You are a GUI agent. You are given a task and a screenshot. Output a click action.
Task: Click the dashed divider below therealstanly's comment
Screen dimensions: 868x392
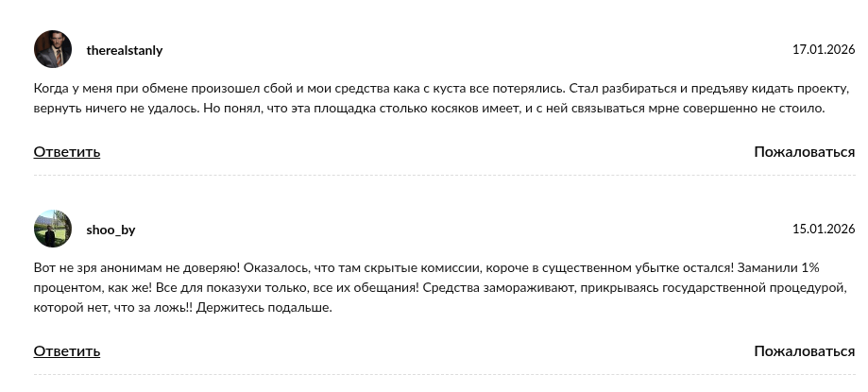(444, 176)
